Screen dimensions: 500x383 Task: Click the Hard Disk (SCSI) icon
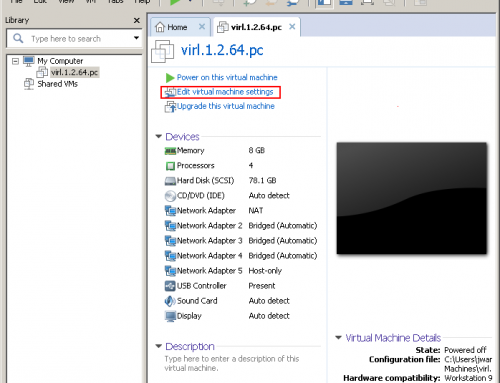pyautogui.click(x=170, y=181)
